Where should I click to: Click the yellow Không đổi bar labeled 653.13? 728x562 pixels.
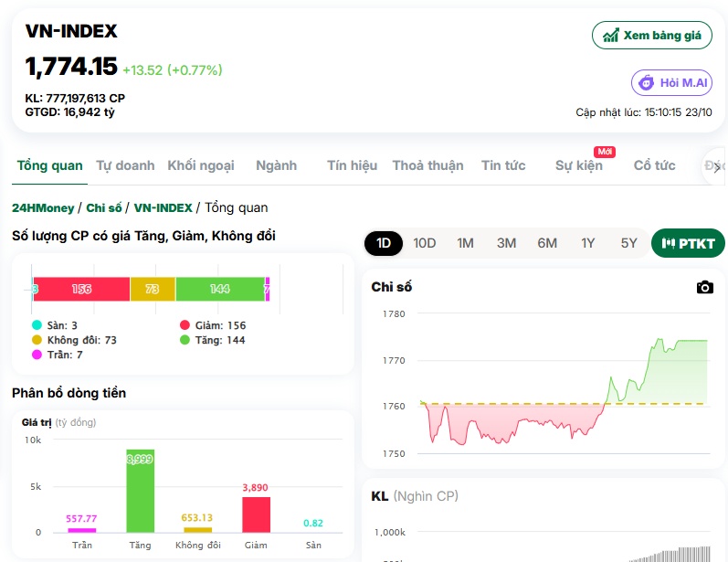[198, 530]
